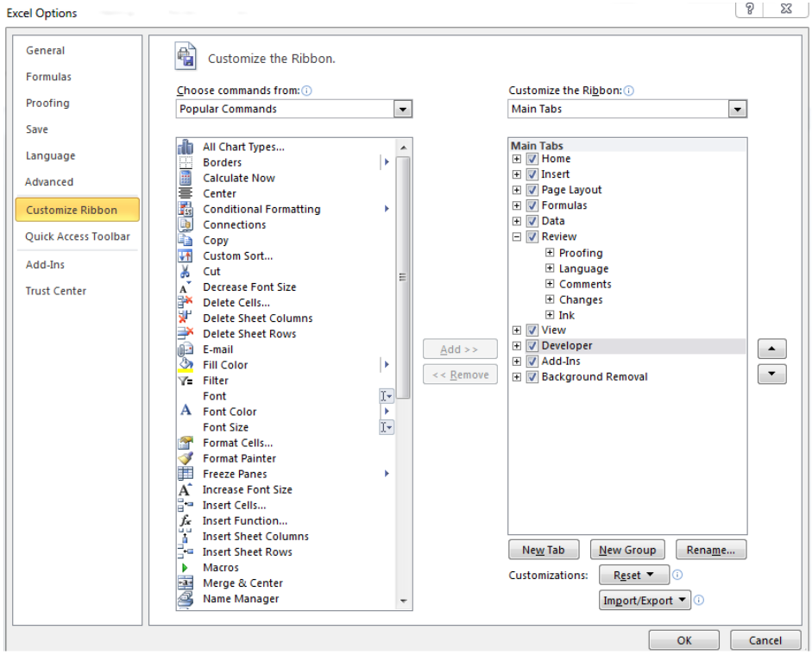
Task: Click the Move Up arrow button
Action: pyautogui.click(x=772, y=349)
